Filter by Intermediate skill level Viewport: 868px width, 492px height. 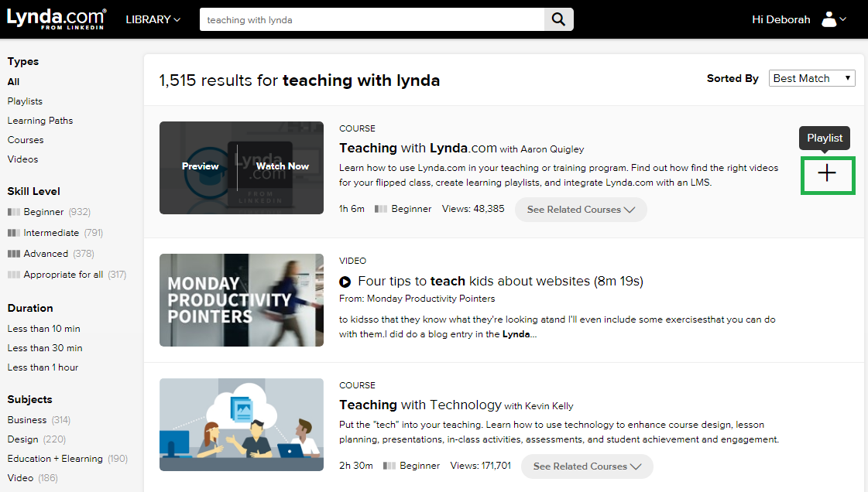[55, 233]
